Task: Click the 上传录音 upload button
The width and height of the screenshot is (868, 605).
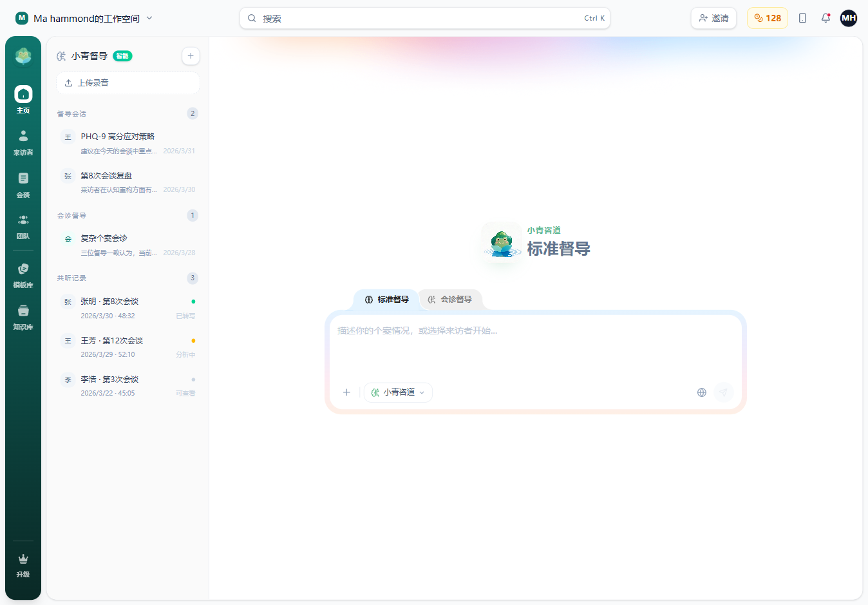Action: point(127,83)
